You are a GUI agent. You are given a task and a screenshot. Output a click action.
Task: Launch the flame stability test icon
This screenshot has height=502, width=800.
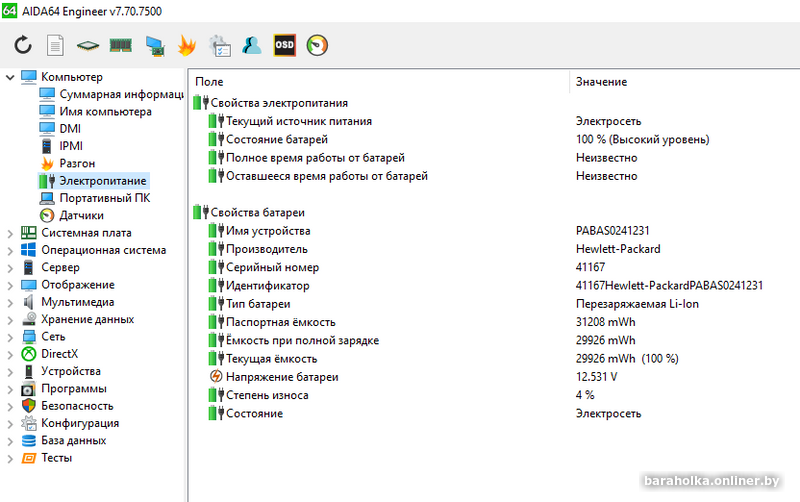click(187, 45)
